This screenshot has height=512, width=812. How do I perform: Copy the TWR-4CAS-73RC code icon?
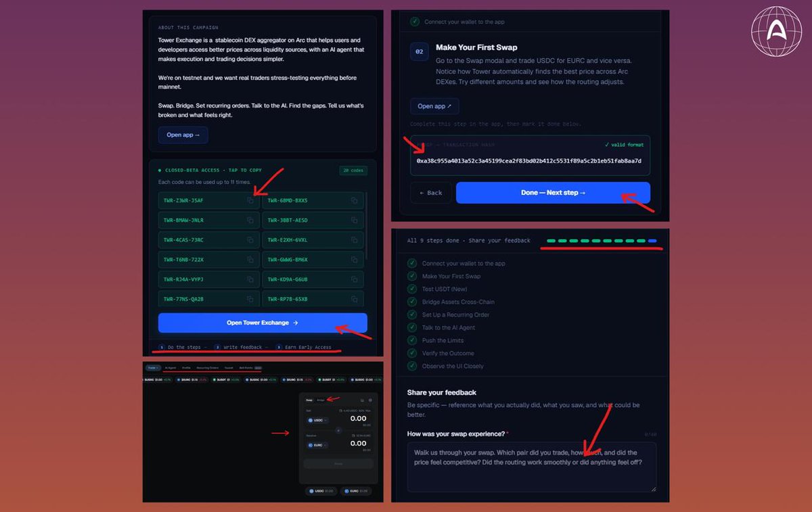click(x=250, y=240)
